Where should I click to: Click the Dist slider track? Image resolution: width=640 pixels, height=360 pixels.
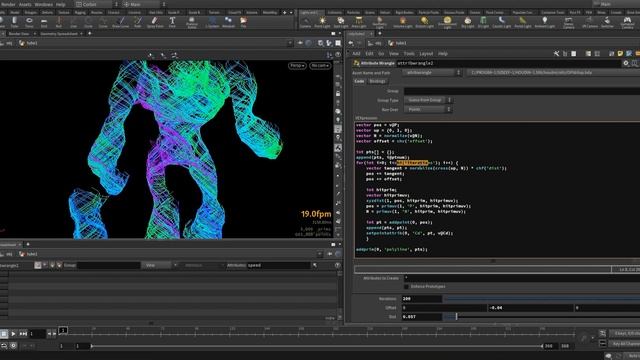tap(542, 317)
